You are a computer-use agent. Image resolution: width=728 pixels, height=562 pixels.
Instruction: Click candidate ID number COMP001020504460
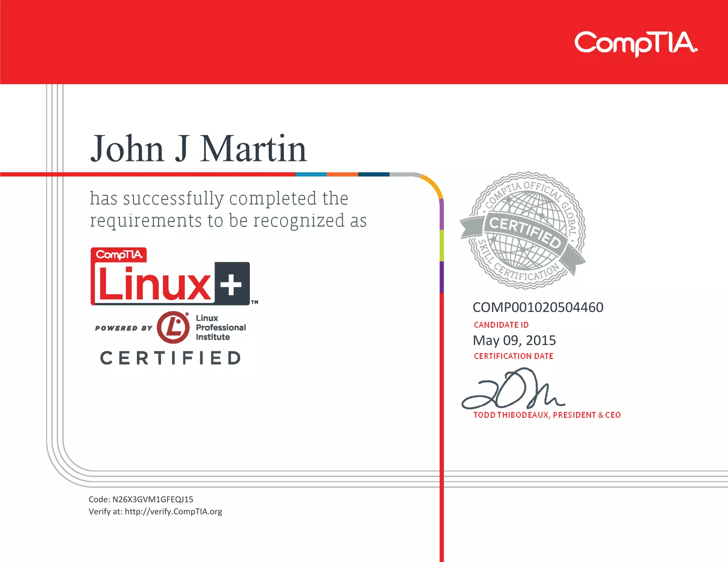point(538,308)
